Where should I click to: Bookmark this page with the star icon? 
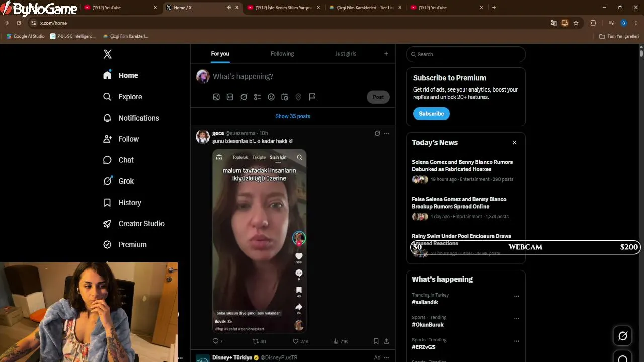coord(576,23)
